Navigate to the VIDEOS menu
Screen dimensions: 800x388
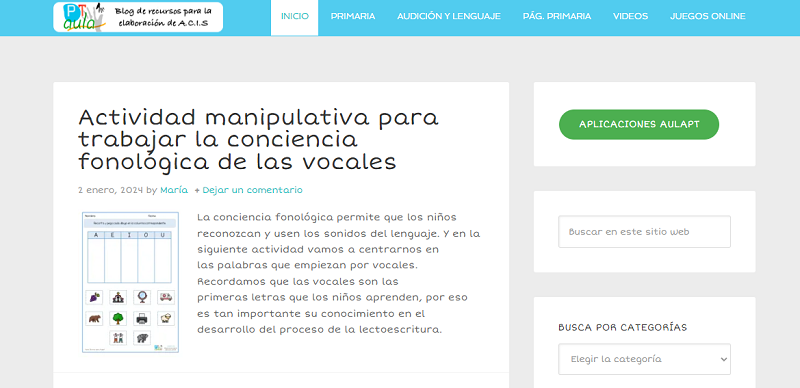(630, 16)
